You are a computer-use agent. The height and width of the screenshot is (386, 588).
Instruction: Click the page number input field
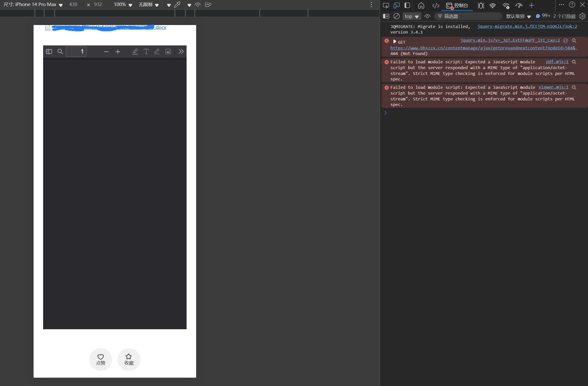click(x=76, y=51)
